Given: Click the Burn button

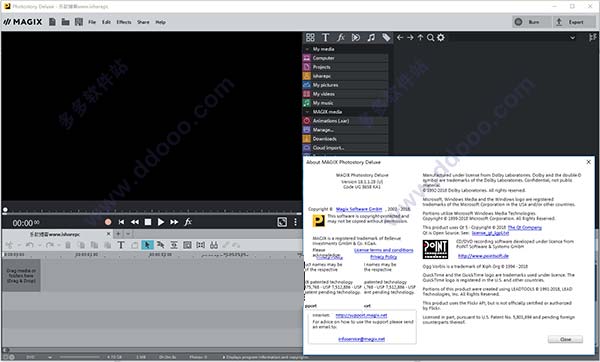Looking at the screenshot, I should click(531, 22).
